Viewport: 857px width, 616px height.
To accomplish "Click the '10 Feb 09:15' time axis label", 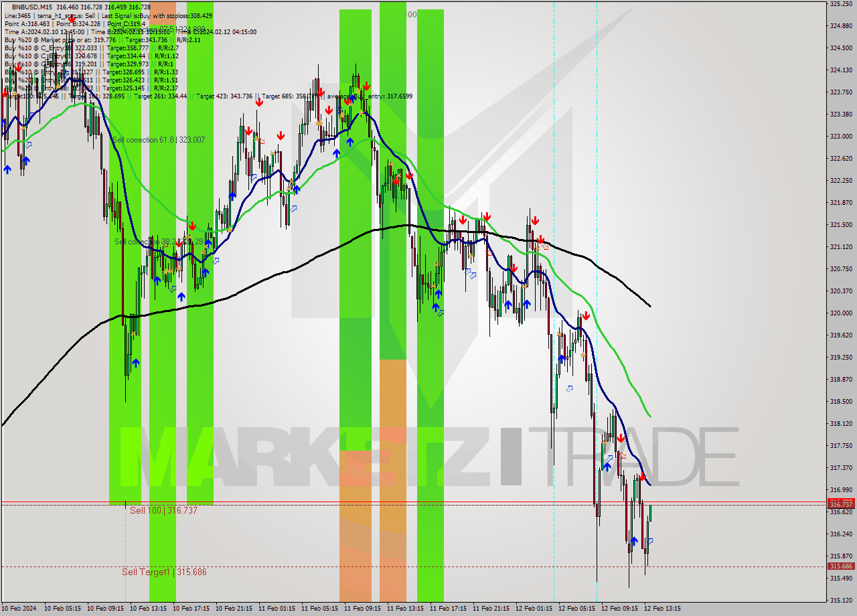I will tap(105, 609).
